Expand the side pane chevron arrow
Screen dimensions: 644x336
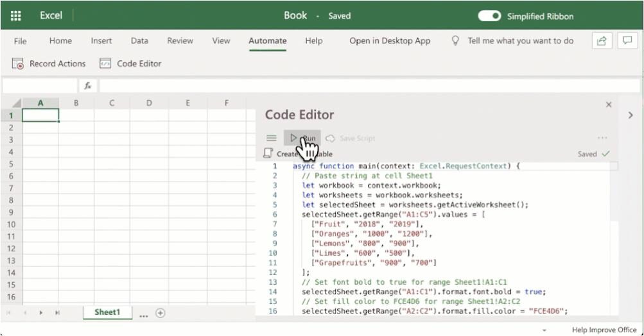(631, 115)
